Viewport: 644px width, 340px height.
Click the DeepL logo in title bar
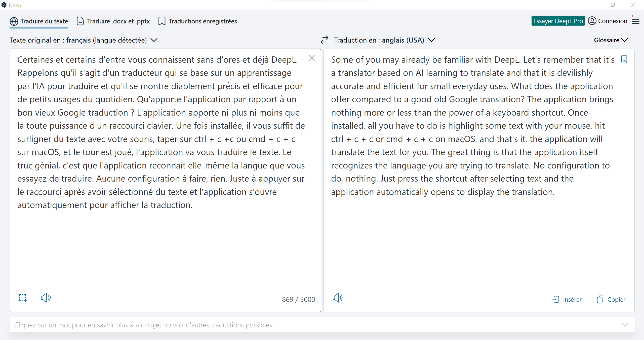click(4, 5)
